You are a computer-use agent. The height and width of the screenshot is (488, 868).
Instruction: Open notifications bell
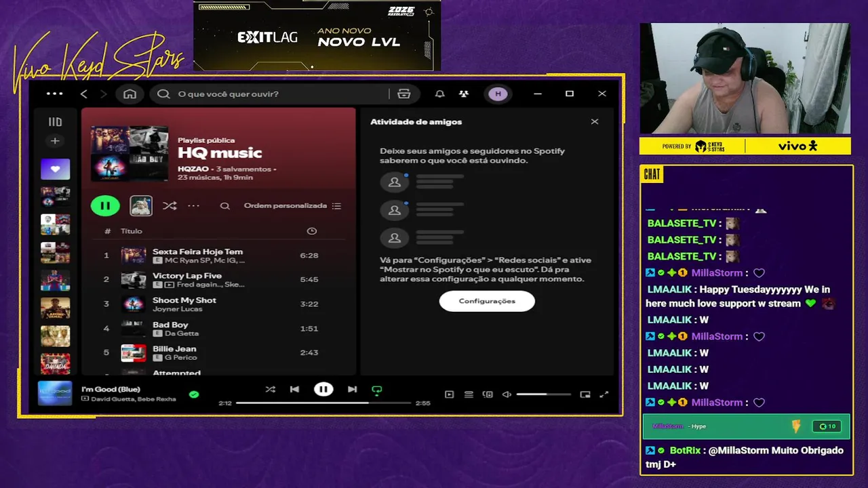pyautogui.click(x=439, y=94)
